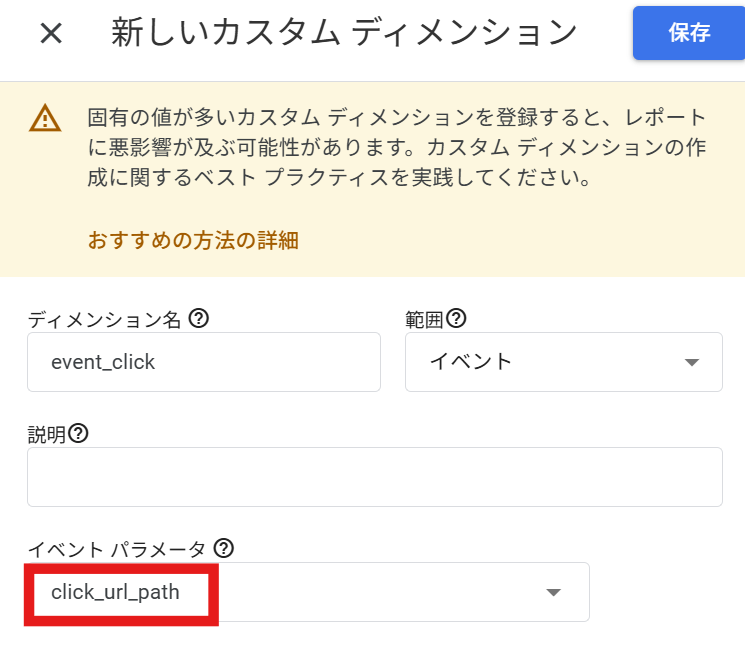Image resolution: width=745 pixels, height=655 pixels.
Task: Click the 説明 field label
Action: click(x=47, y=435)
